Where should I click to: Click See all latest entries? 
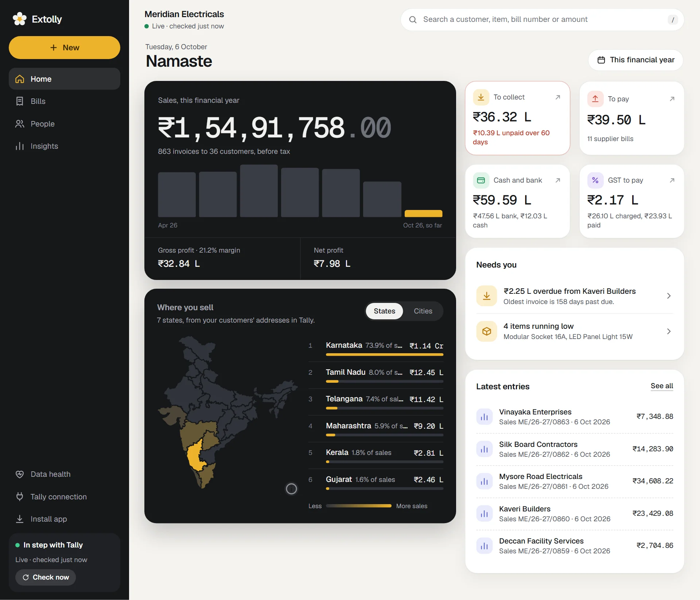(x=662, y=386)
